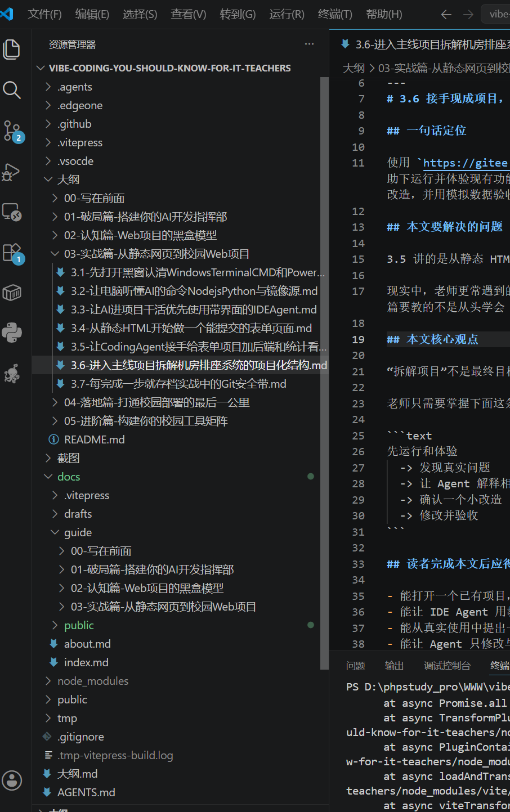Collapse the docs folder

point(48,477)
